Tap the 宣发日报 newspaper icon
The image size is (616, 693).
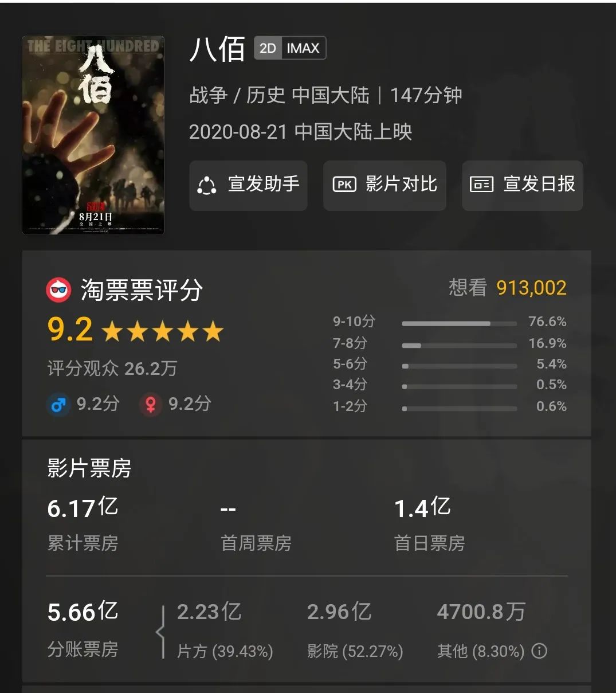(x=481, y=185)
